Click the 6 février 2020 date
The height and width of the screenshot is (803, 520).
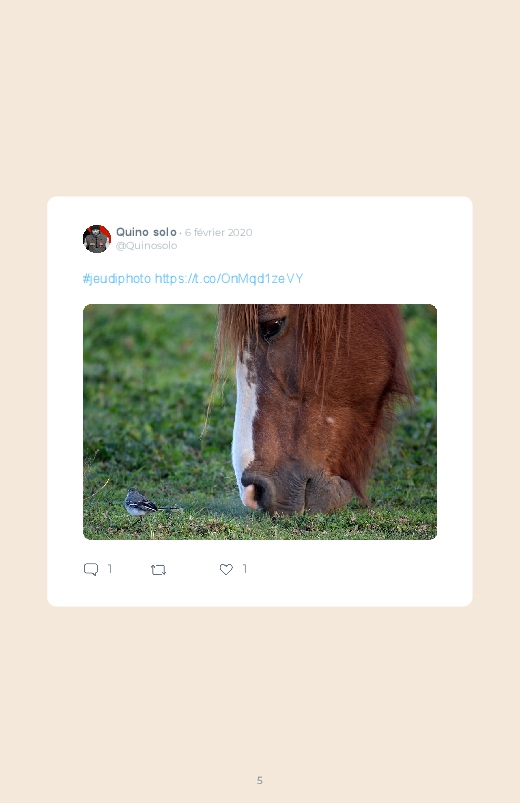tap(218, 233)
